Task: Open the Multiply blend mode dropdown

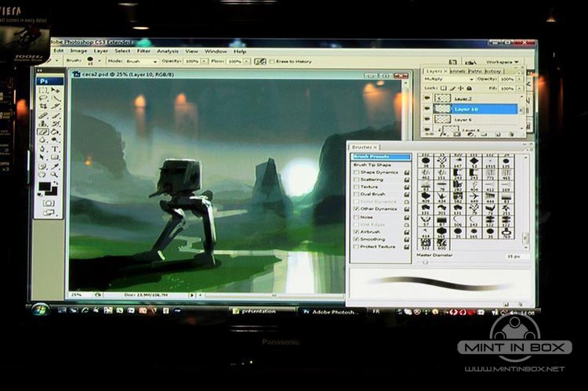Action: click(x=448, y=79)
